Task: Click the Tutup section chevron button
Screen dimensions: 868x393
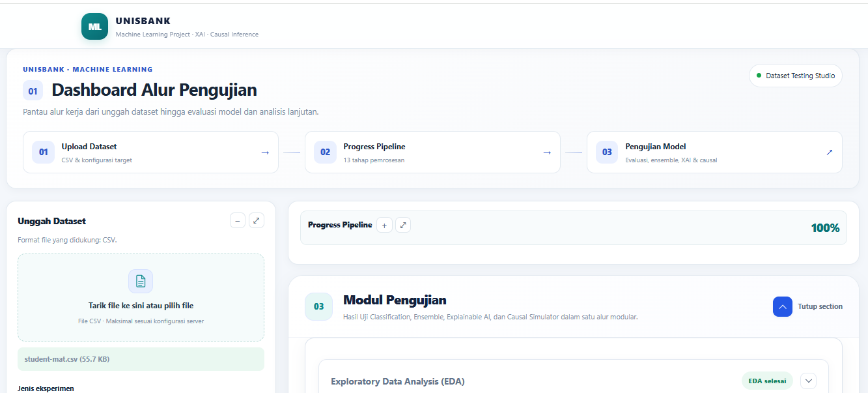Action: pos(783,306)
